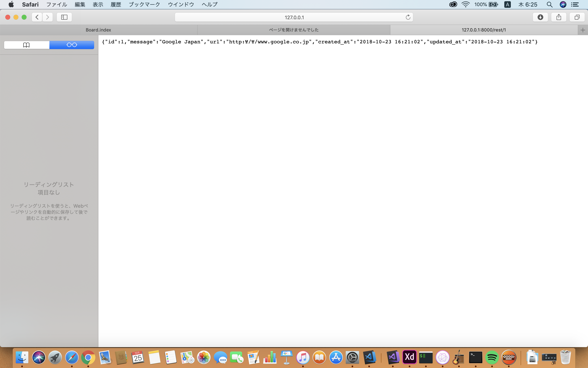Viewport: 588px width, 368px height.
Task: Click the Safari compass Dock icon
Action: (72, 357)
